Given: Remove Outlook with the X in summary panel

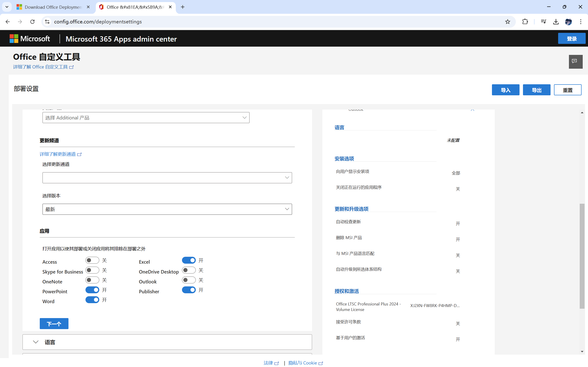Looking at the screenshot, I should (x=472, y=110).
